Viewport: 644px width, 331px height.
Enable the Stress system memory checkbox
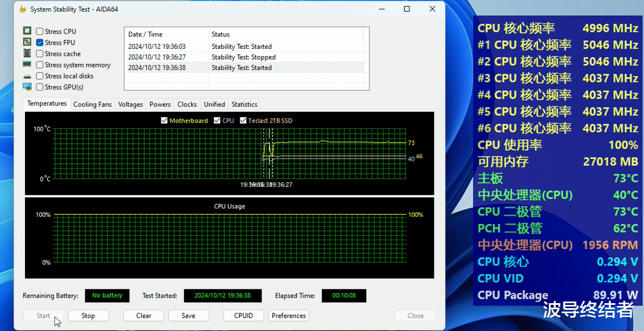coord(40,65)
